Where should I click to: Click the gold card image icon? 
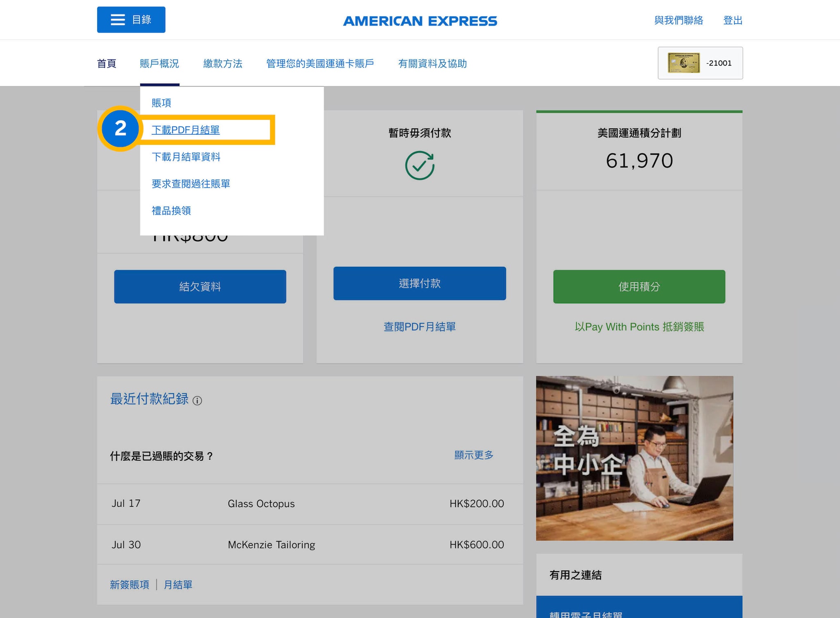pyautogui.click(x=683, y=63)
